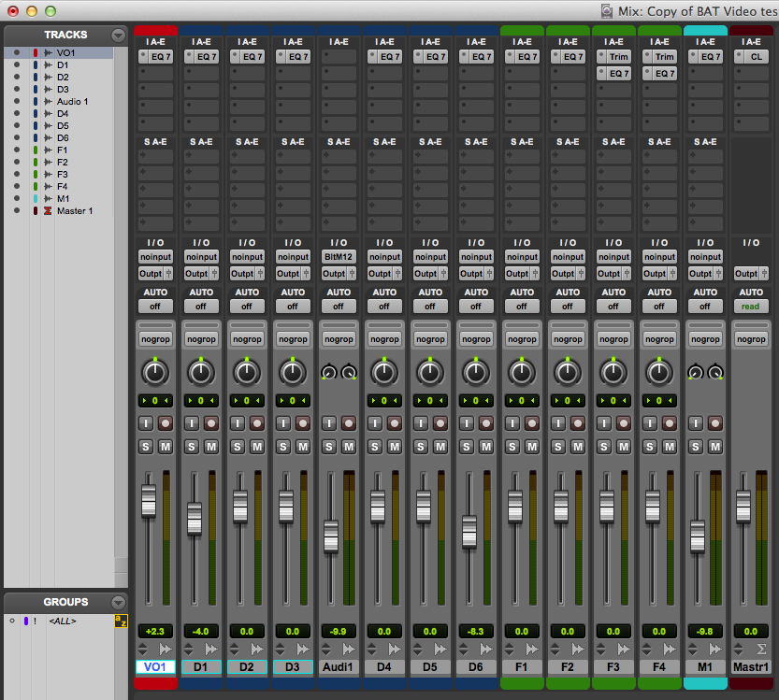779x700 pixels.
Task: Open the automation mode selector on Mastr1
Action: click(x=751, y=307)
